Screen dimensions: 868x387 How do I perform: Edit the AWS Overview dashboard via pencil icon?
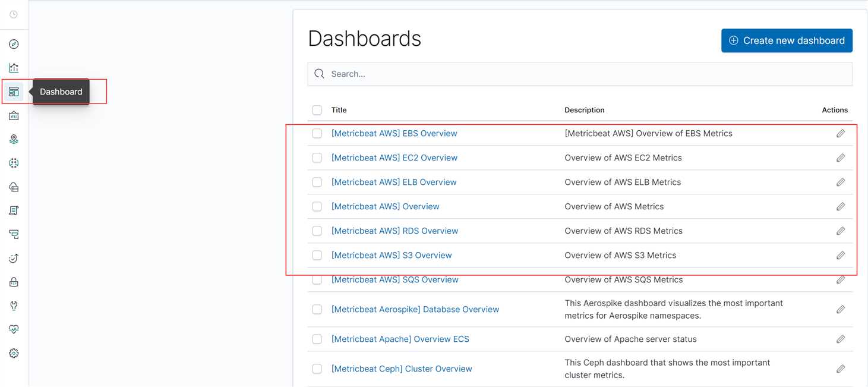[x=841, y=207]
